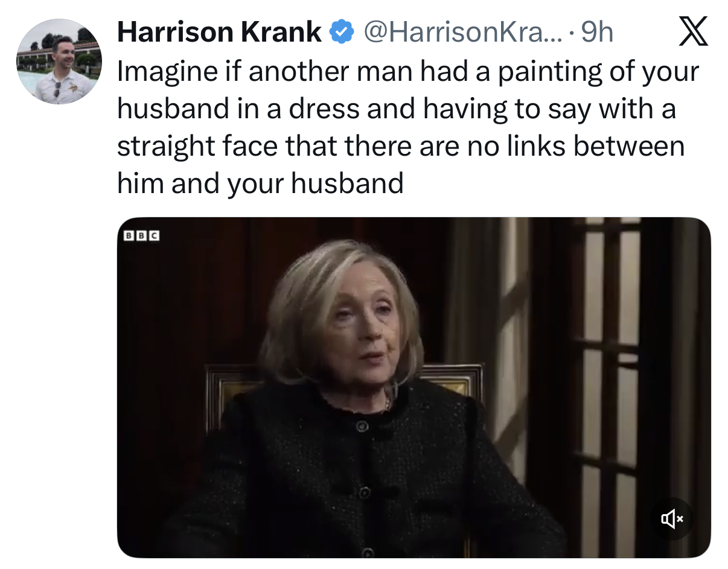
Task: Click the tweet line starting "straight face"
Action: click(x=400, y=146)
